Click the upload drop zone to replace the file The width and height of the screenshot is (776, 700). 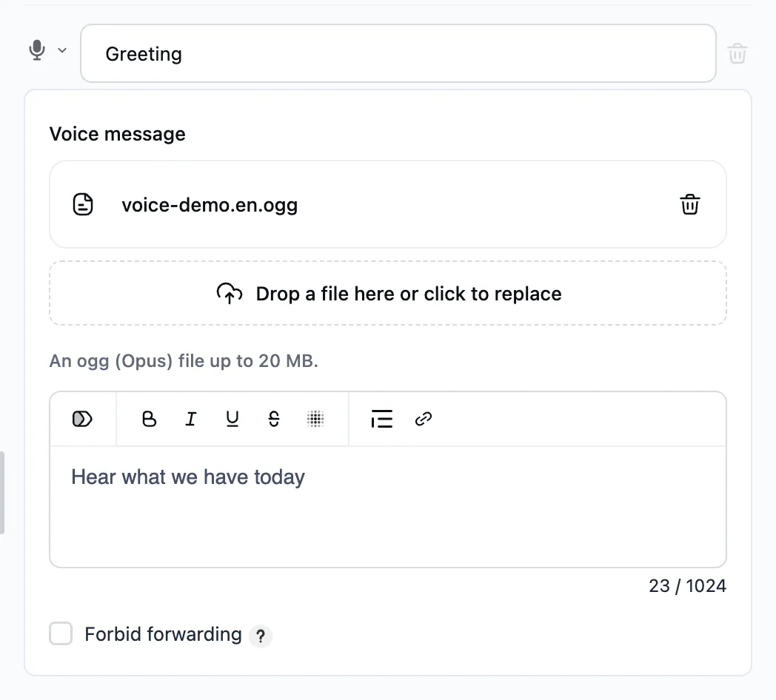(x=388, y=293)
